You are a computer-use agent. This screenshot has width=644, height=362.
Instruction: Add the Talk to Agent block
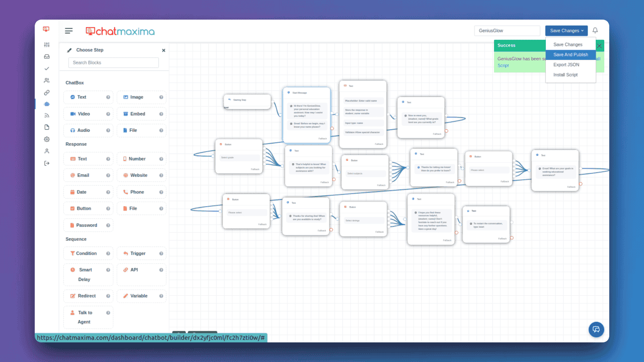89,317
